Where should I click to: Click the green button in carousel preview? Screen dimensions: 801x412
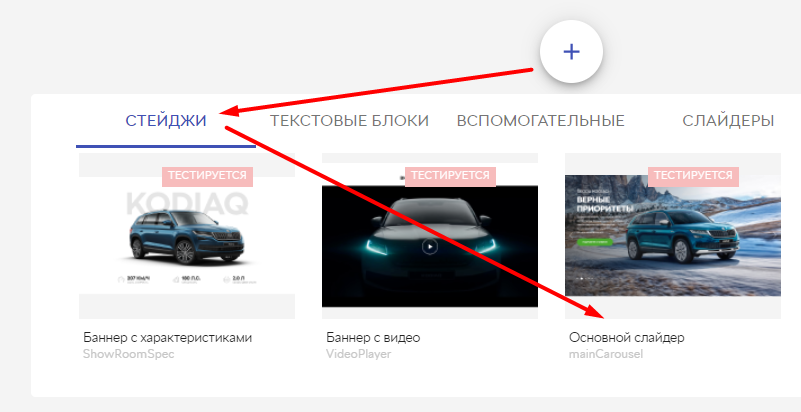click(595, 242)
